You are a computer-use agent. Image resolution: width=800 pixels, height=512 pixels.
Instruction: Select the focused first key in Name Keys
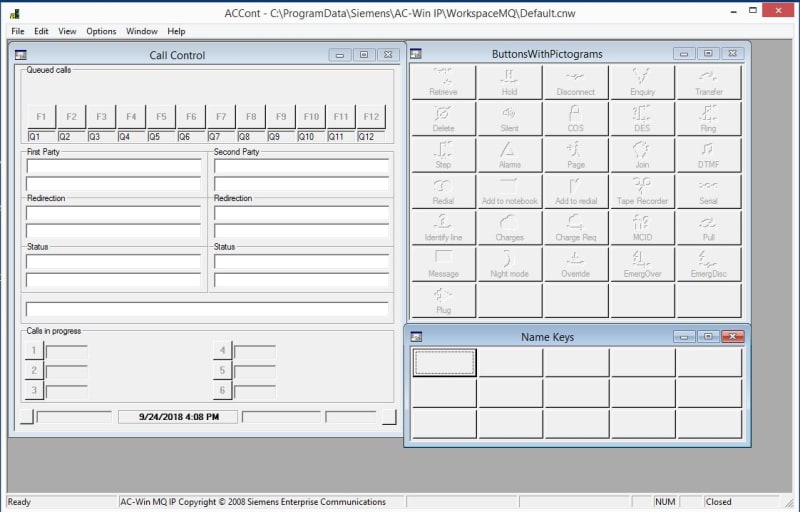444,363
